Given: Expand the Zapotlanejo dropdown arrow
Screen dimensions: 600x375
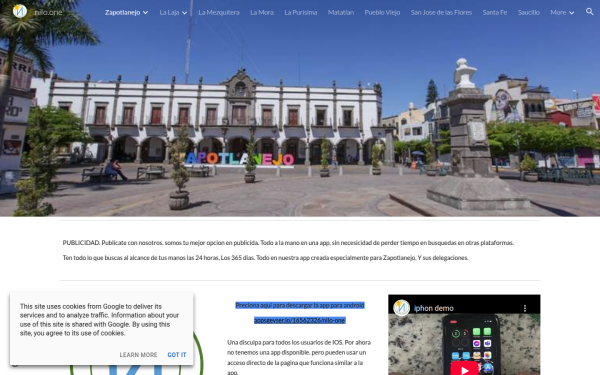Looking at the screenshot, I should point(145,13).
